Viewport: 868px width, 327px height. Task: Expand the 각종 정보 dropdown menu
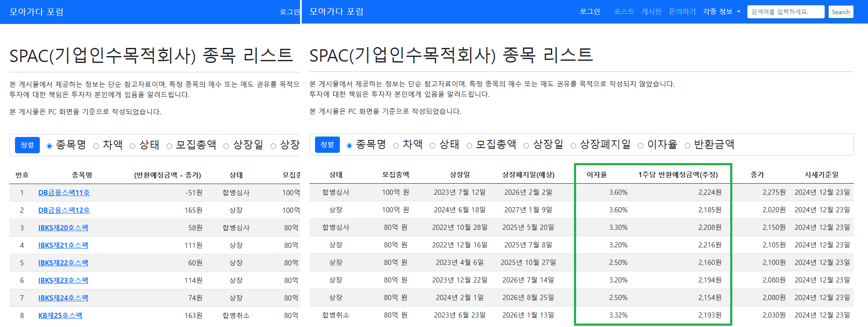tap(721, 12)
